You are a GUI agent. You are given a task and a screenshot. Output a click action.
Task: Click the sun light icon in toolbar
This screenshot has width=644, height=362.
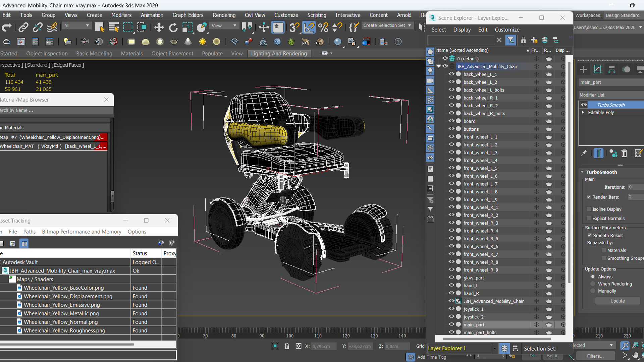point(202,42)
